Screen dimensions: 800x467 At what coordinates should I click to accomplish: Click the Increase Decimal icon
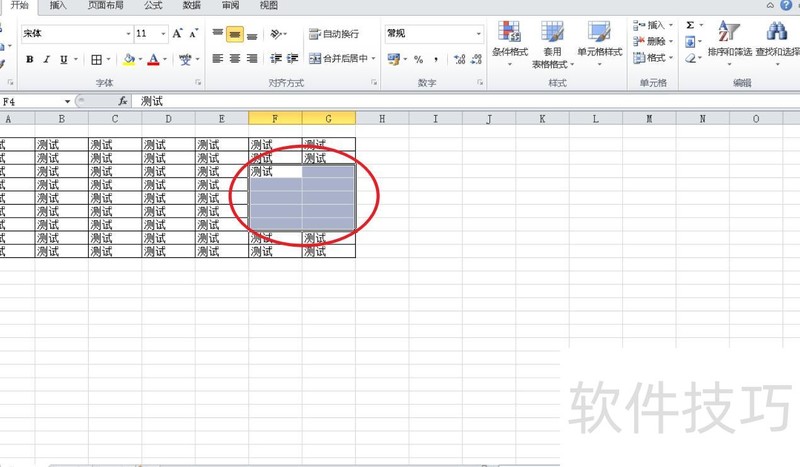[x=460, y=59]
